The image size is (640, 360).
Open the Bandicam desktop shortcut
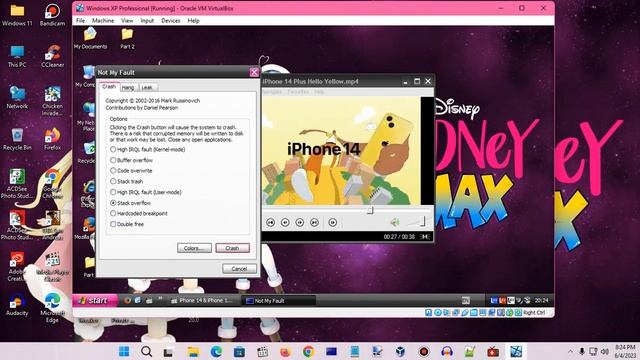(x=52, y=16)
